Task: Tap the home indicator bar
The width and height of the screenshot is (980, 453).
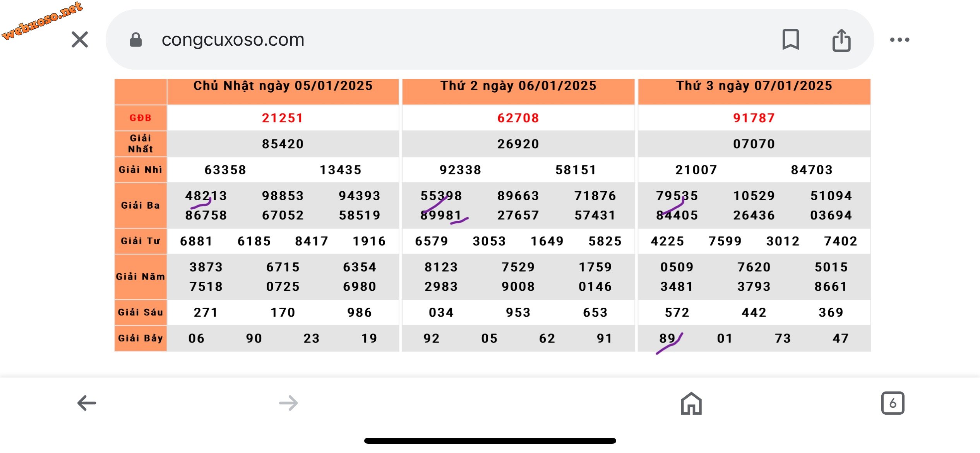Action: point(490,441)
